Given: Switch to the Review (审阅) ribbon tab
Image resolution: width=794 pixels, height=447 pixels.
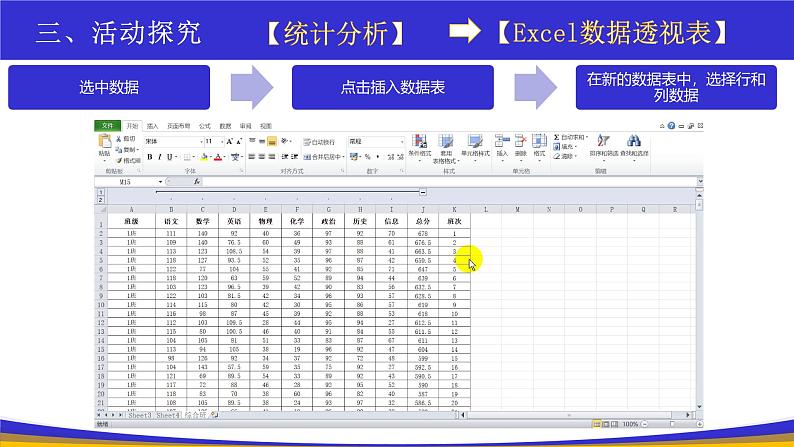Looking at the screenshot, I should [x=246, y=126].
